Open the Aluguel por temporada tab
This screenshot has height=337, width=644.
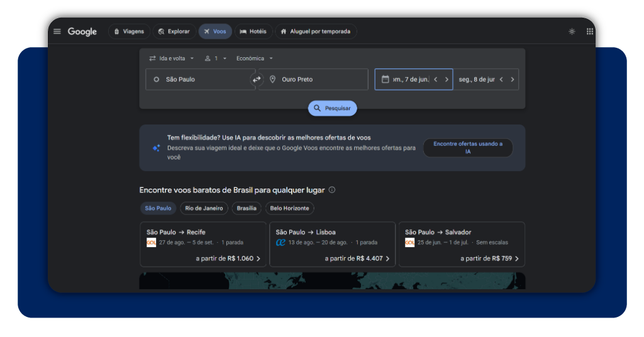pos(316,31)
